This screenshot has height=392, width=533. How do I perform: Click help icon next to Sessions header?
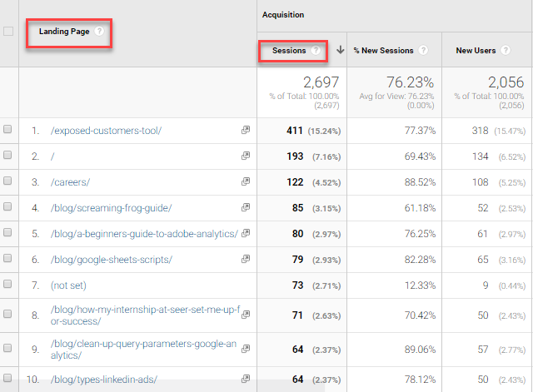coord(316,51)
